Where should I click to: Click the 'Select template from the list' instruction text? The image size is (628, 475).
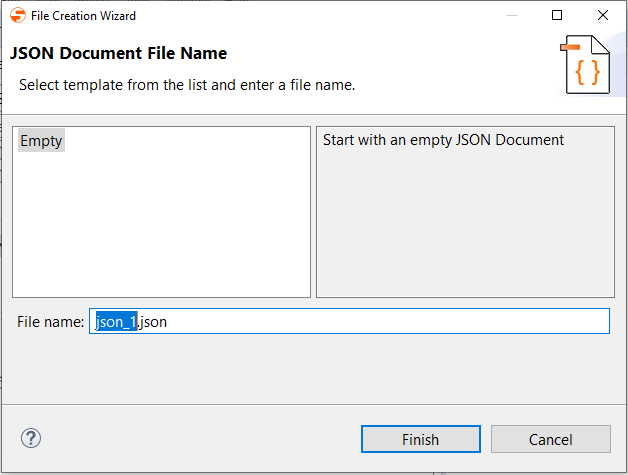(187, 85)
